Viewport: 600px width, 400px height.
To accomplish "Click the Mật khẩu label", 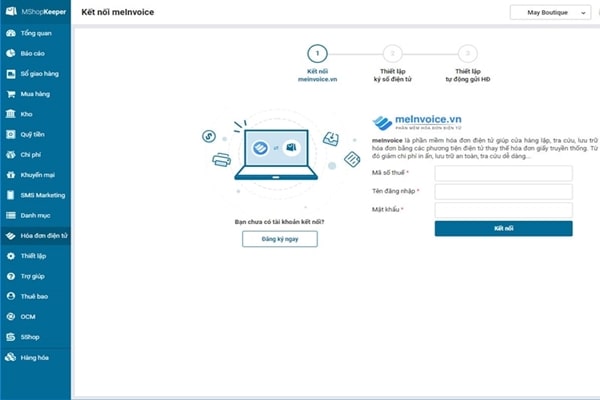I will click(x=388, y=209).
